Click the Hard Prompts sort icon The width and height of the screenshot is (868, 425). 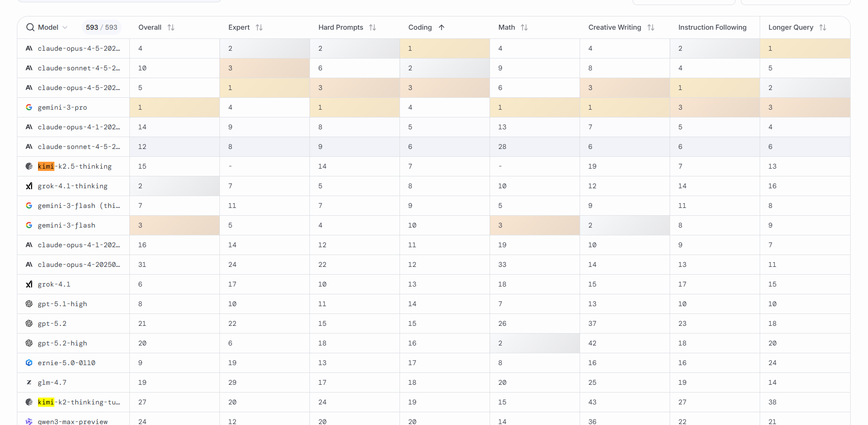(x=373, y=27)
